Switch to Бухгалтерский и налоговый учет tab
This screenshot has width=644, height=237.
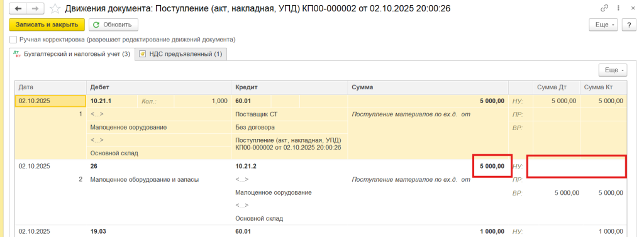click(72, 54)
